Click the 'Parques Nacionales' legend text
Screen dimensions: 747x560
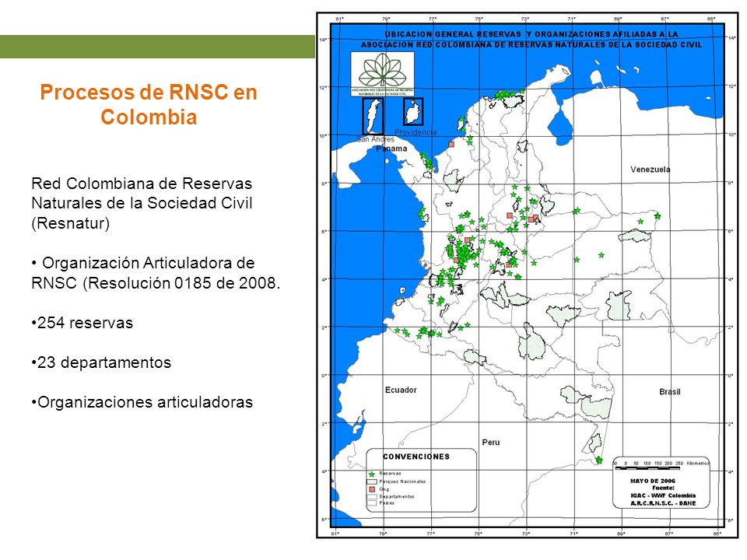402,482
